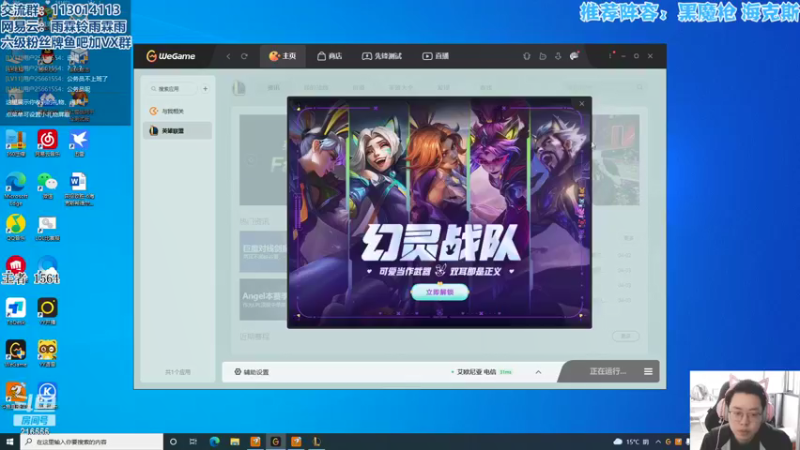Open the downloads arrow icon in header
Viewport: 800px width, 450px height.
coord(558,56)
